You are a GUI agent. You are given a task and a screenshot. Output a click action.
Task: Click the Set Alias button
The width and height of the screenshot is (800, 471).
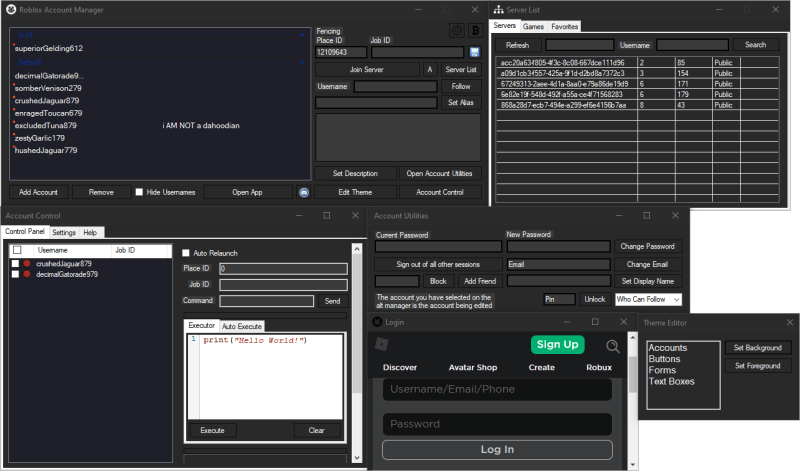[x=461, y=103]
